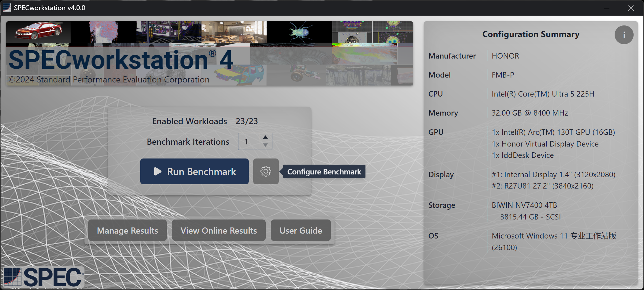Select '3815.44 GB - SCSI' storage line
Screen dimensions: 644x290
click(x=530, y=217)
